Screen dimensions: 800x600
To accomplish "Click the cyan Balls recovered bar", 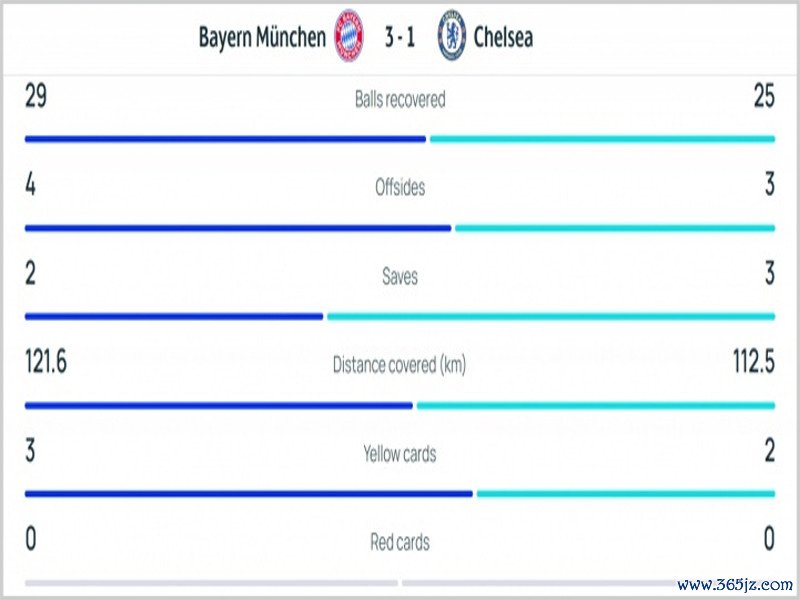I will pyautogui.click(x=603, y=139).
